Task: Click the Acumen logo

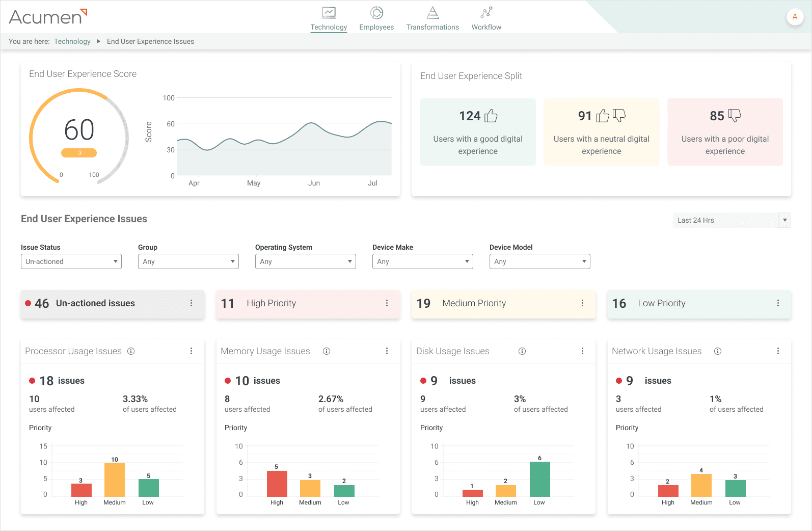Action: (48, 17)
